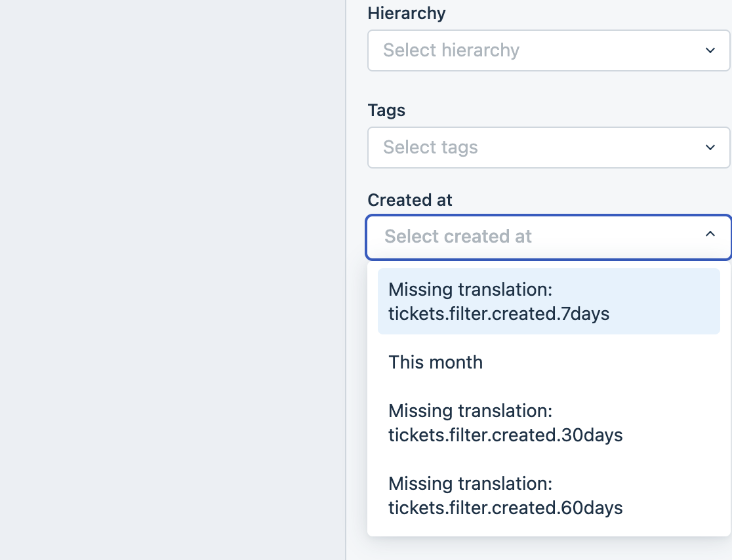This screenshot has height=560, width=732.
Task: Click the Created at field label
Action: (x=410, y=200)
